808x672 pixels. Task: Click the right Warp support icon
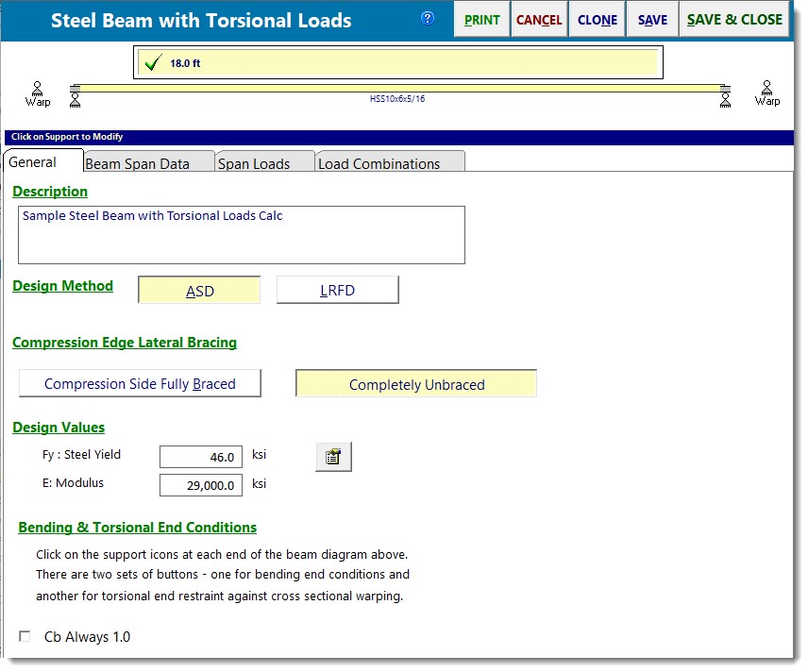point(767,92)
